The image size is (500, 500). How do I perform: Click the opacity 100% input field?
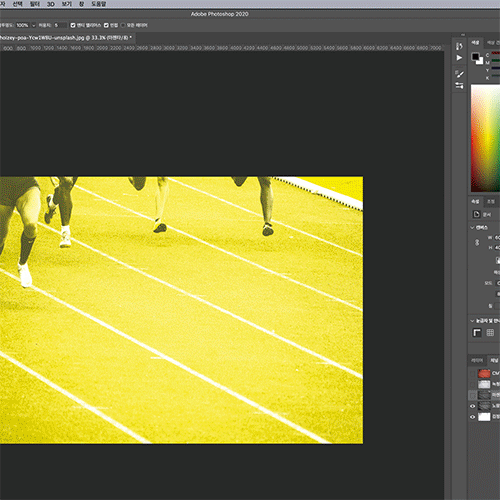coord(22,25)
